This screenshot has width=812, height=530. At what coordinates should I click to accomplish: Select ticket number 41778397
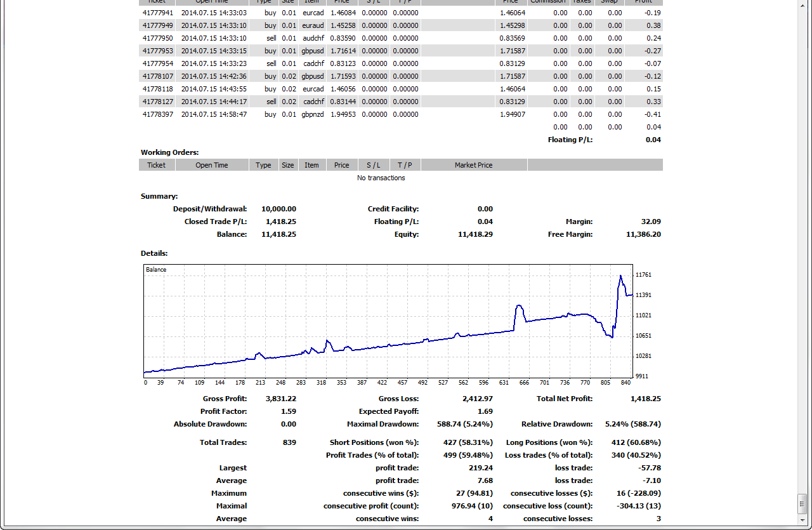(x=158, y=114)
